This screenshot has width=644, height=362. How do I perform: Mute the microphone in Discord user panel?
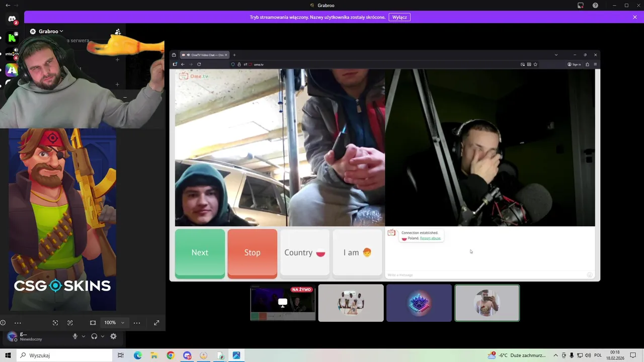click(75, 336)
